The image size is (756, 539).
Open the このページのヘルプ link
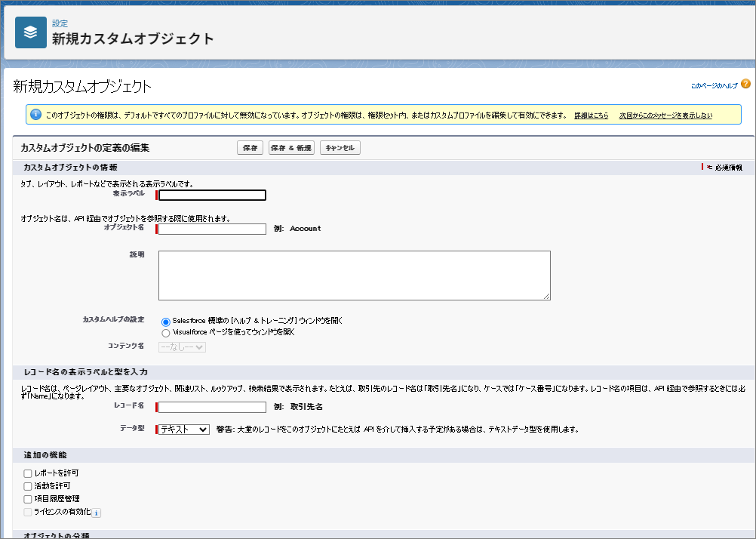click(x=714, y=86)
